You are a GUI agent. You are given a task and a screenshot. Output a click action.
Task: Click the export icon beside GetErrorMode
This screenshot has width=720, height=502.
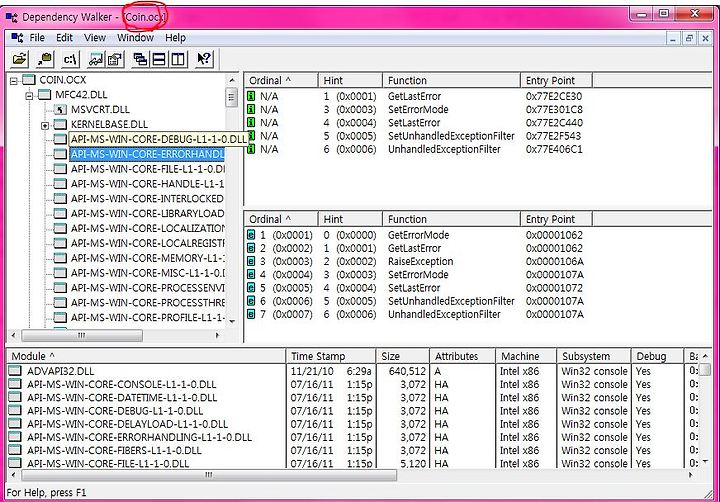251,235
